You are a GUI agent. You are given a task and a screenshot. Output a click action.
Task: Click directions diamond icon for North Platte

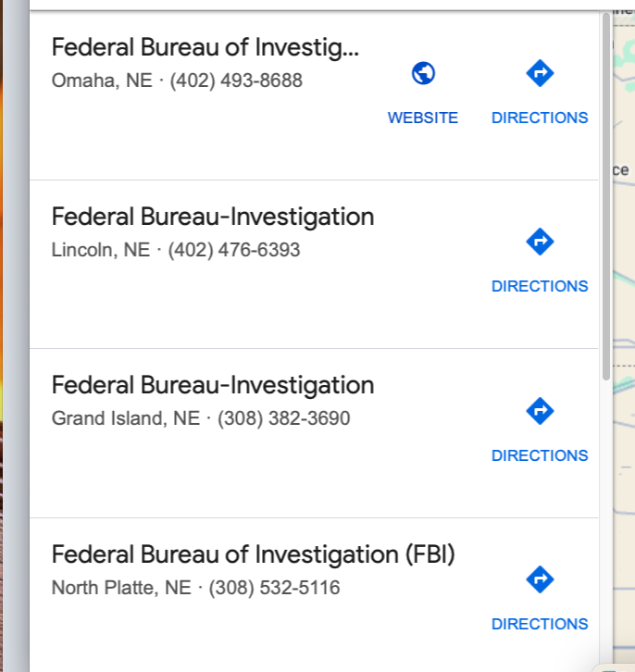click(540, 579)
